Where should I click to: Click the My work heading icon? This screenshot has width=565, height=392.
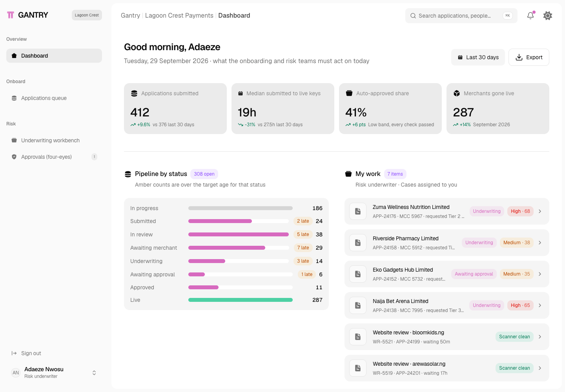[x=348, y=174]
